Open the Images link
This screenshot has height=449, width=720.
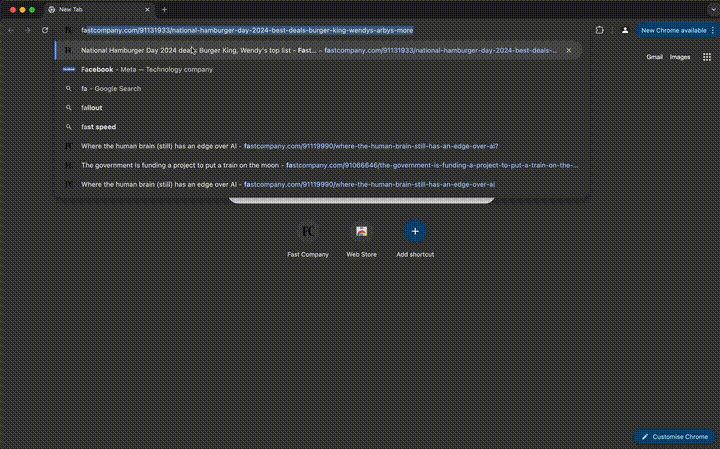(680, 57)
